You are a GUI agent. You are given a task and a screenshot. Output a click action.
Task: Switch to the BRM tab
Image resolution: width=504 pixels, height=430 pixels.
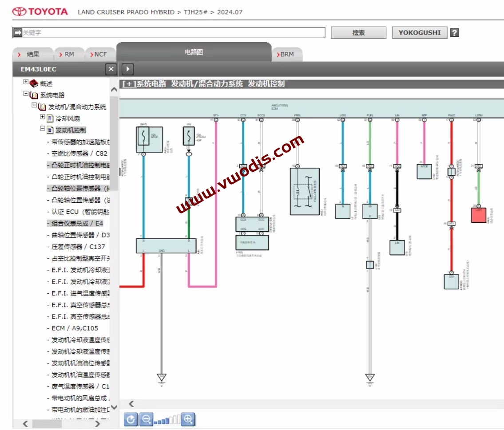click(x=287, y=54)
